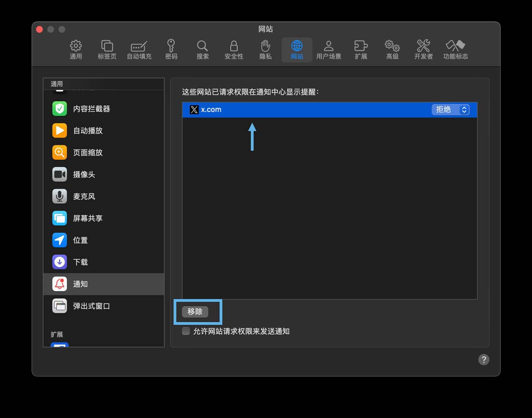The height and width of the screenshot is (418, 532).
Task: Select the x.com website row
Action: pos(266,110)
